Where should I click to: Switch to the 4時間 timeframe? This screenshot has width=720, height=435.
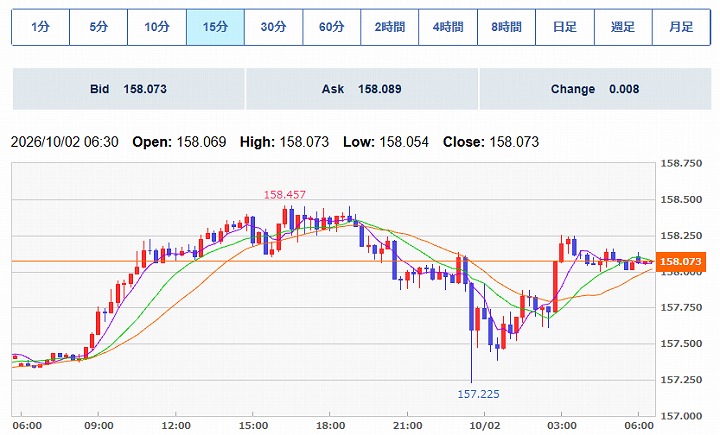click(x=448, y=27)
